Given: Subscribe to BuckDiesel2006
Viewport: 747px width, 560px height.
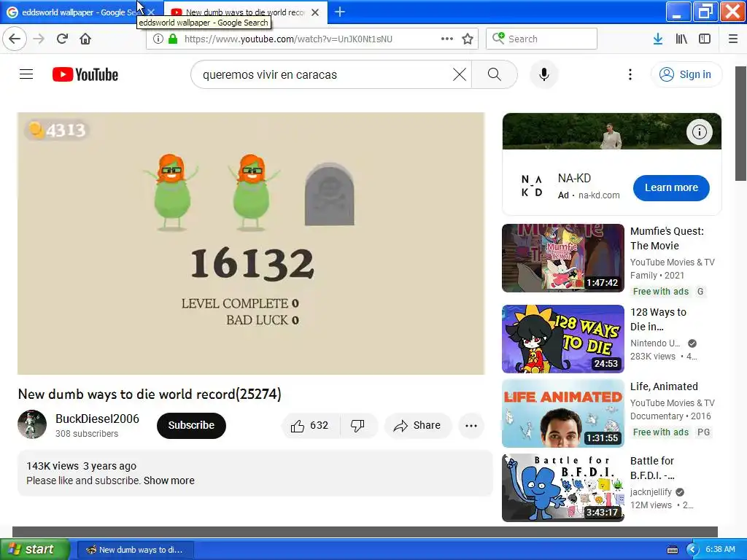Looking at the screenshot, I should pyautogui.click(x=191, y=425).
